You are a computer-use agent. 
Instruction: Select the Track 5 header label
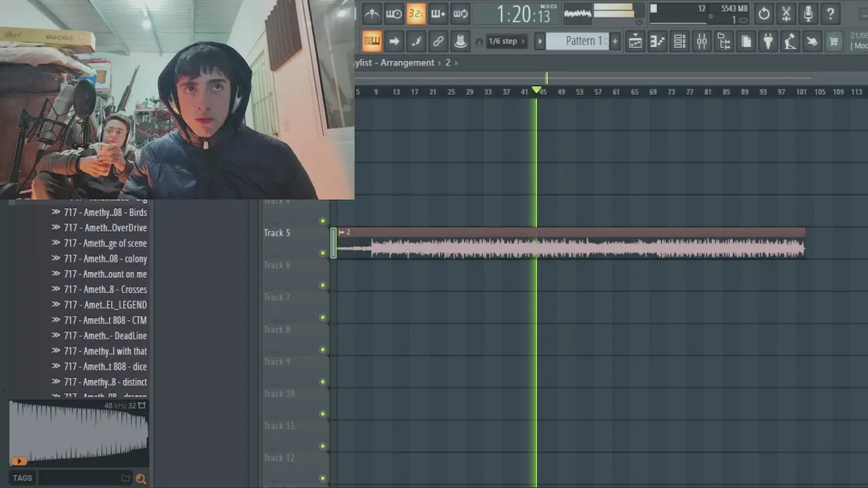[277, 232]
